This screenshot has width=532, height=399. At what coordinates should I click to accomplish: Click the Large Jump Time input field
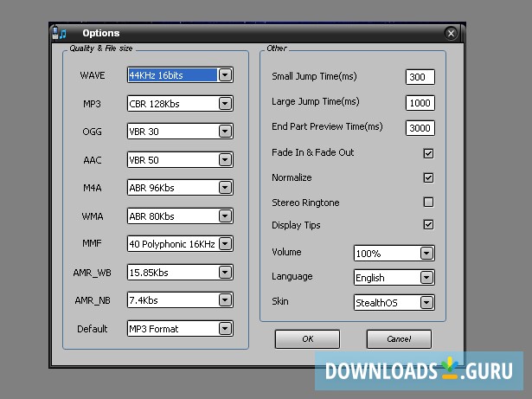420,103
